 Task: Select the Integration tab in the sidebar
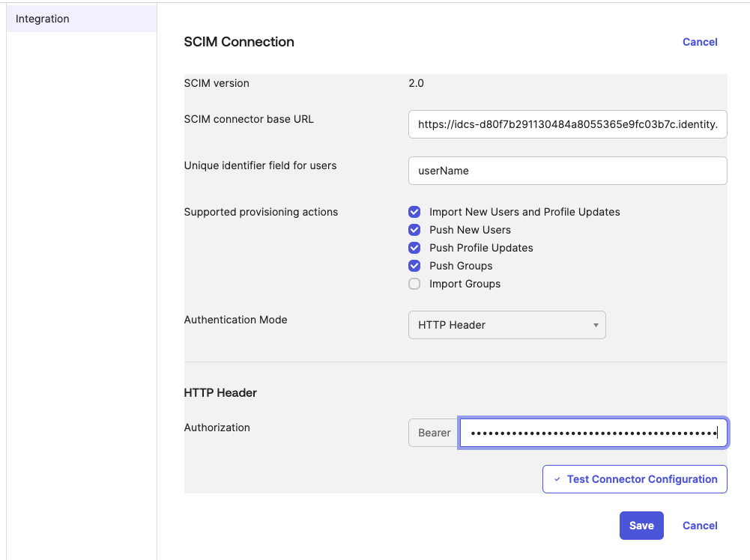click(x=43, y=19)
